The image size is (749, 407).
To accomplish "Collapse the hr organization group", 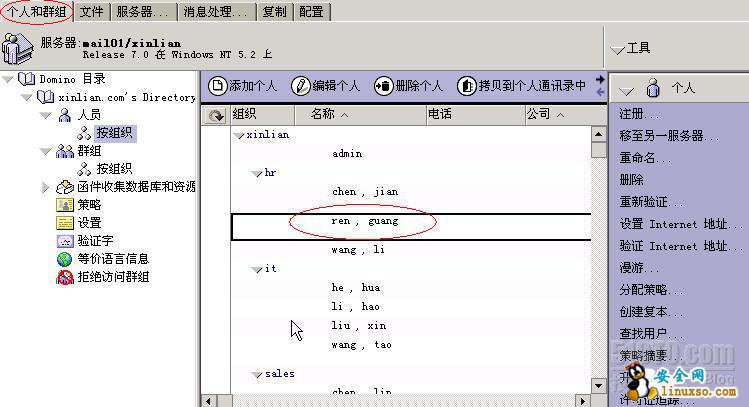I will 256,173.
